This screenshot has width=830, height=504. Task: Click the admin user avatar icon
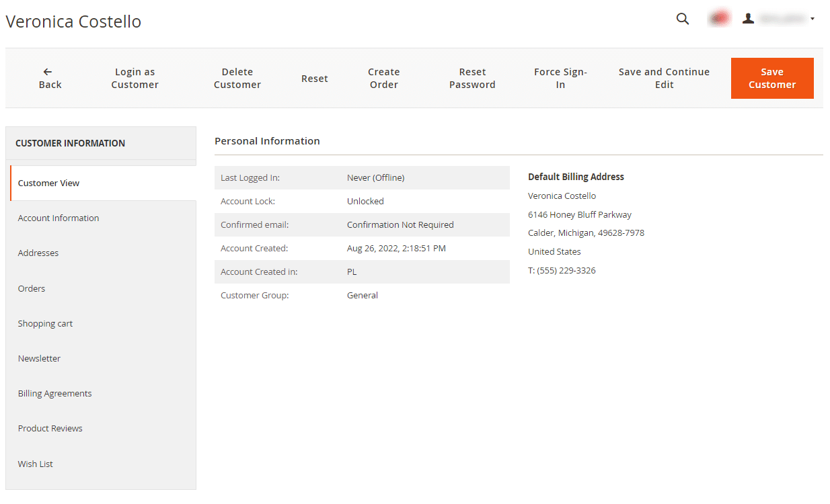(748, 19)
